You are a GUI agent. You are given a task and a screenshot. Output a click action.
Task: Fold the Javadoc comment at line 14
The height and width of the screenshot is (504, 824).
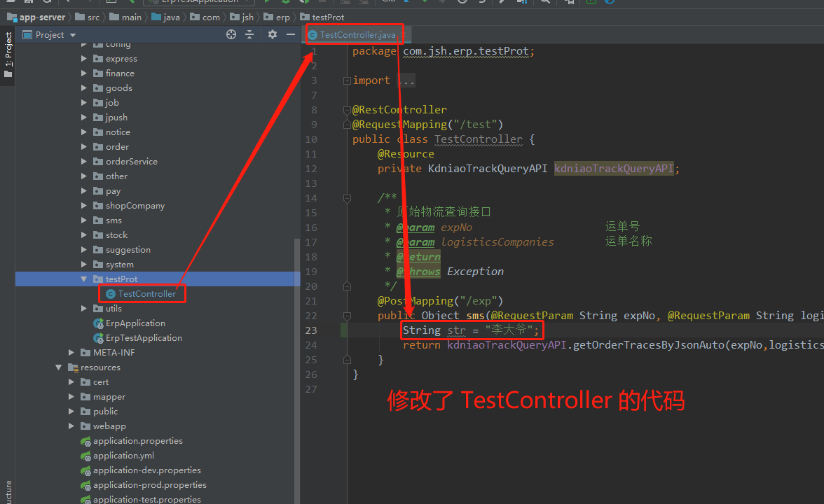click(x=347, y=199)
